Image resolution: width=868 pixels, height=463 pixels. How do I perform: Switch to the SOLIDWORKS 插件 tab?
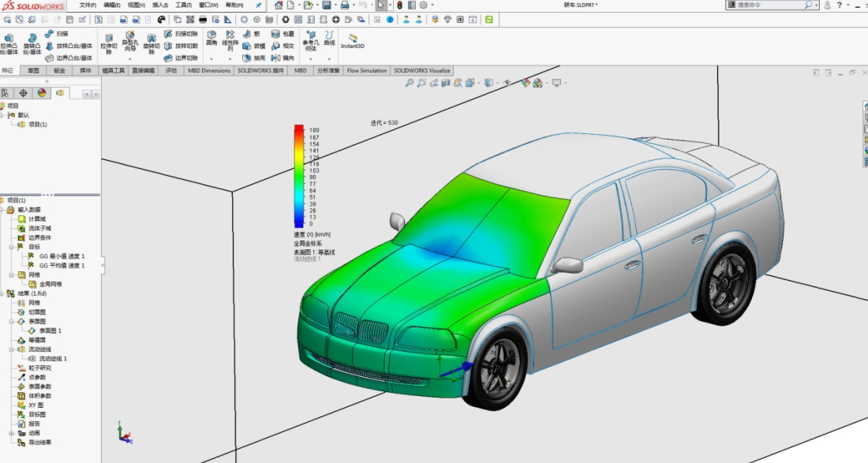(260, 71)
